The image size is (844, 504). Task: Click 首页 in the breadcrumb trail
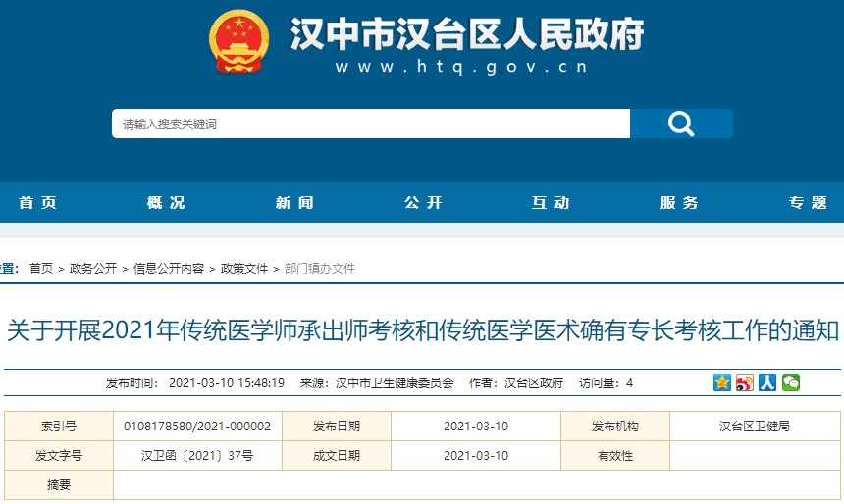pos(41,268)
